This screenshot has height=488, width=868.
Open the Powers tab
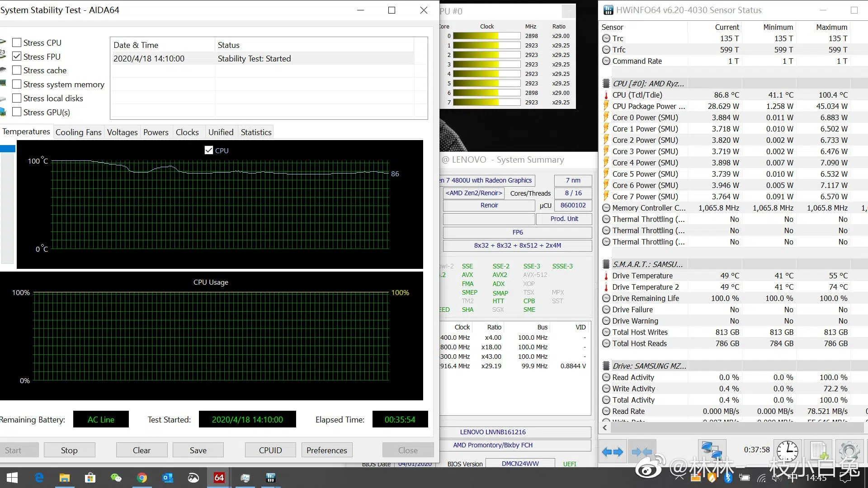click(x=156, y=132)
